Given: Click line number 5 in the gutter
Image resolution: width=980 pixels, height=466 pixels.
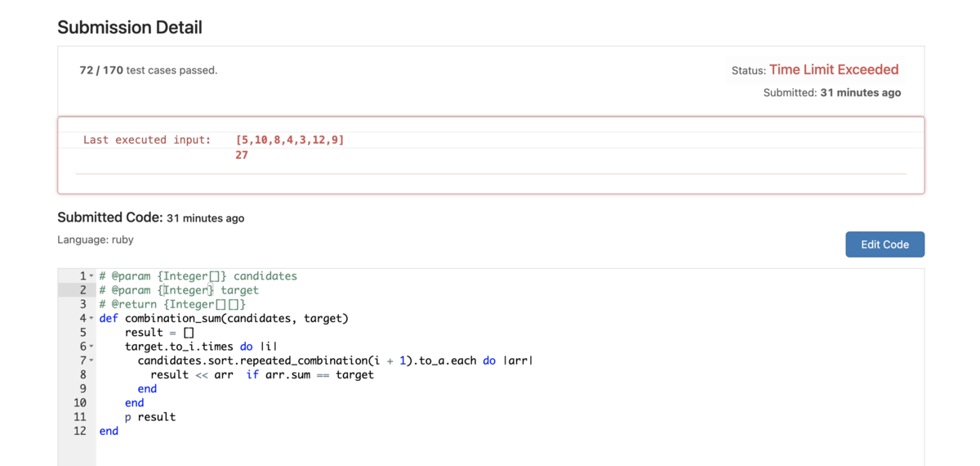Looking at the screenshot, I should (x=82, y=333).
